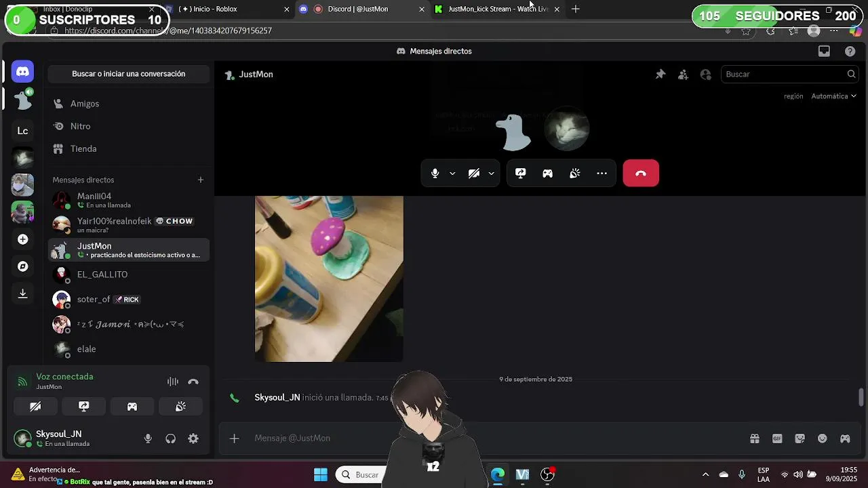Image resolution: width=868 pixels, height=488 pixels.
Task: Open Microsoft Edge from taskbar
Action: 498,474
